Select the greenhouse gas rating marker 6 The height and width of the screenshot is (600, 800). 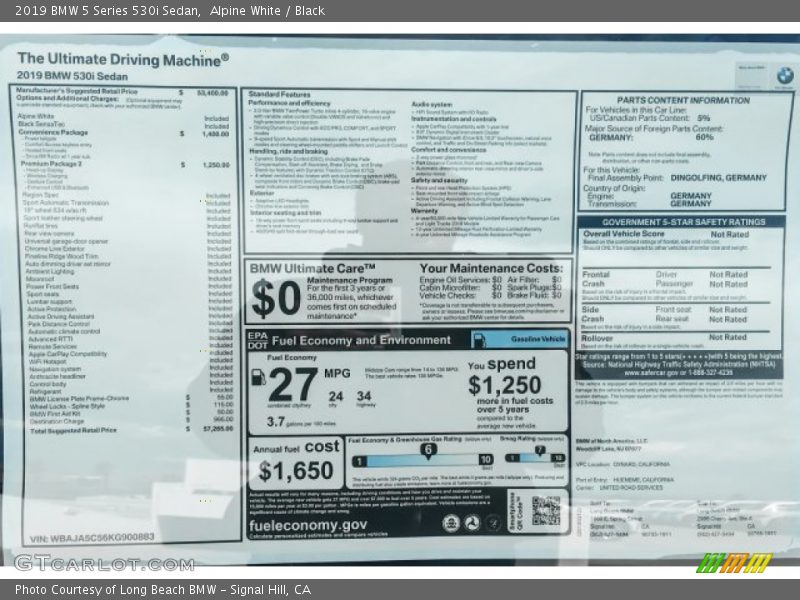pos(428,450)
